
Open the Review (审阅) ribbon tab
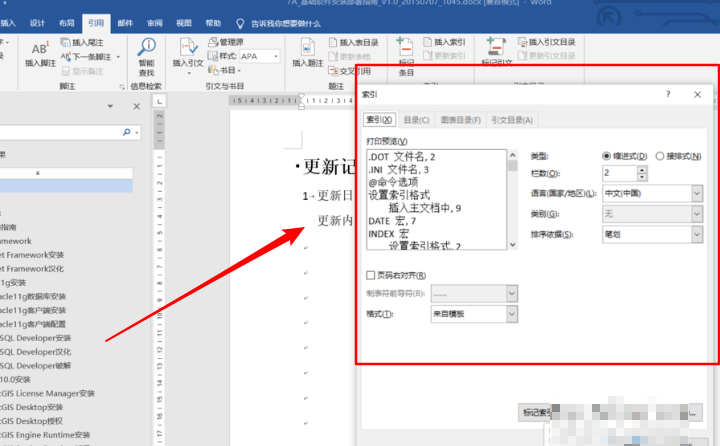click(x=154, y=23)
